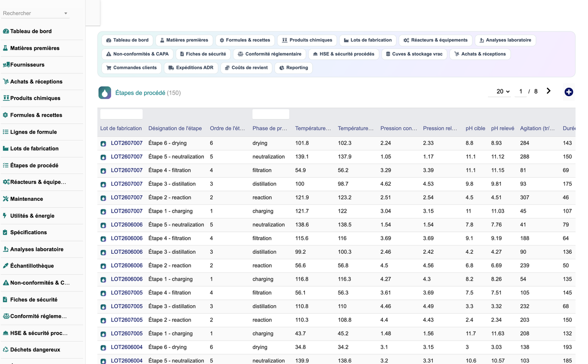
Task: Go to next page with chevron arrow
Action: click(x=548, y=91)
